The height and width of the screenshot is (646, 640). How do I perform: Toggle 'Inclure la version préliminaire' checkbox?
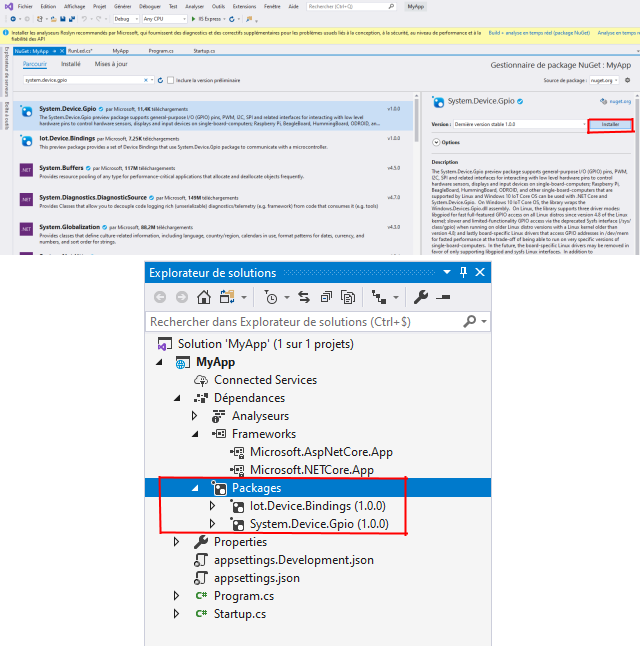[170, 79]
